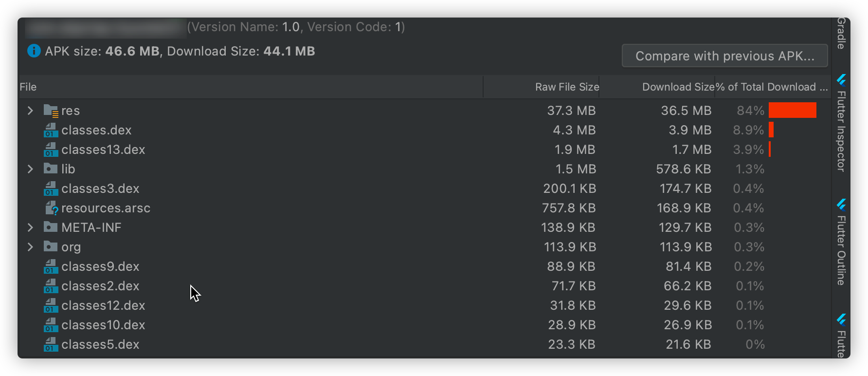Image resolution: width=868 pixels, height=376 pixels.
Task: Expand the org folder node
Action: click(30, 247)
